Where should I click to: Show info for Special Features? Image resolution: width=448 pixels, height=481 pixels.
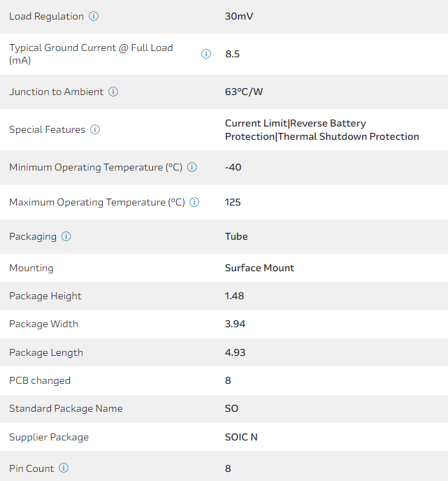(95, 129)
